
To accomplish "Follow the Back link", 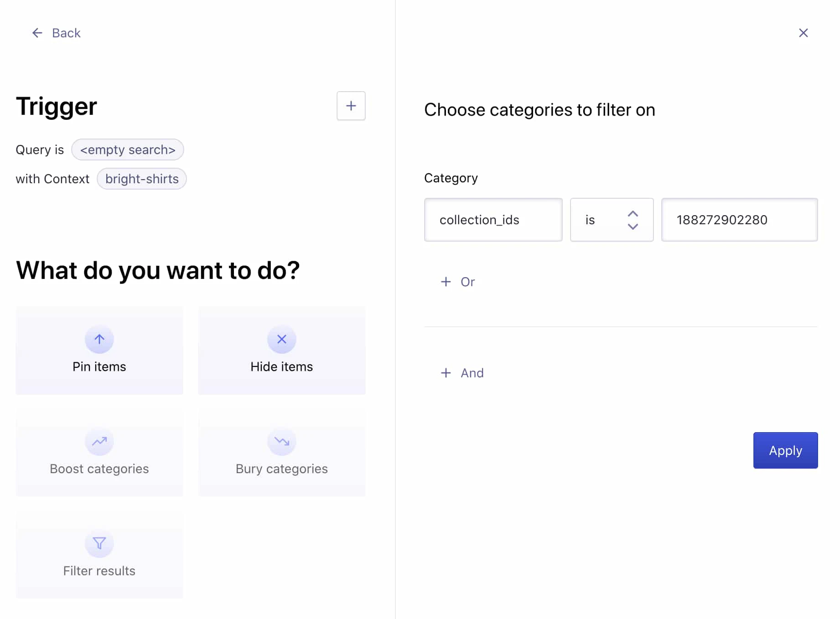I will pyautogui.click(x=66, y=33).
